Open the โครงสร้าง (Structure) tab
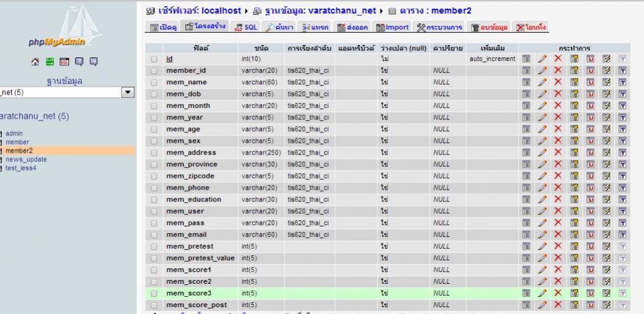The height and width of the screenshot is (314, 644). point(205,26)
